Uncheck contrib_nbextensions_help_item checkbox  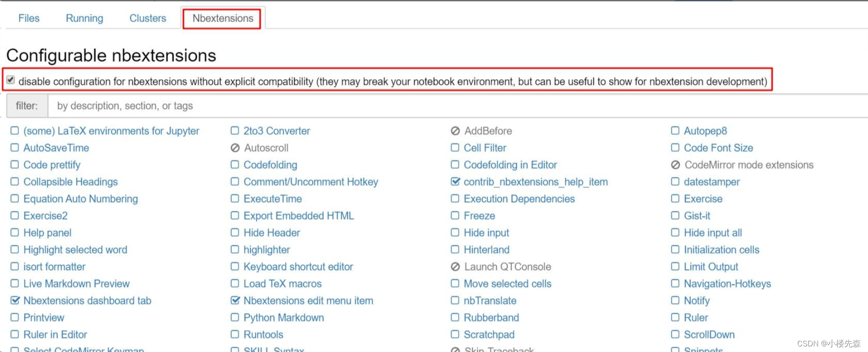pos(455,182)
